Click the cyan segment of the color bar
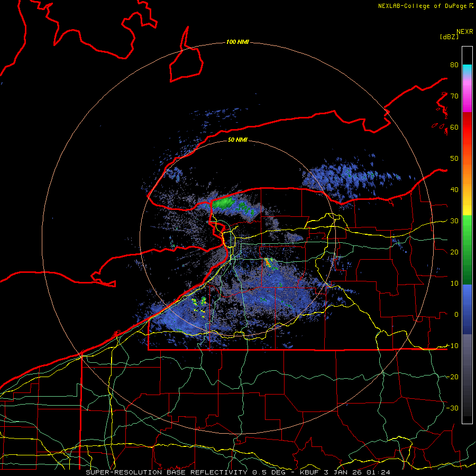 (x=467, y=70)
